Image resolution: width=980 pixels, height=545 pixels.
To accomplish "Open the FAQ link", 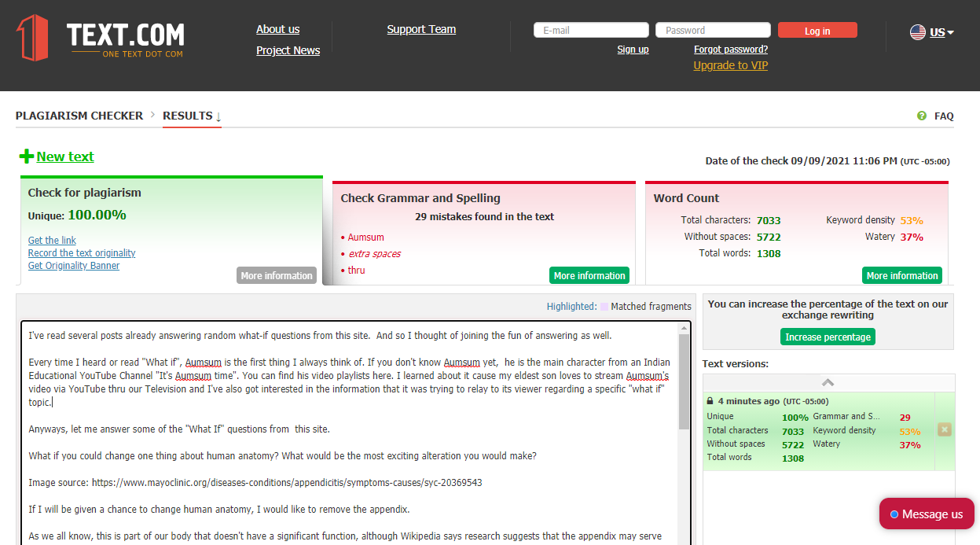I will [944, 116].
